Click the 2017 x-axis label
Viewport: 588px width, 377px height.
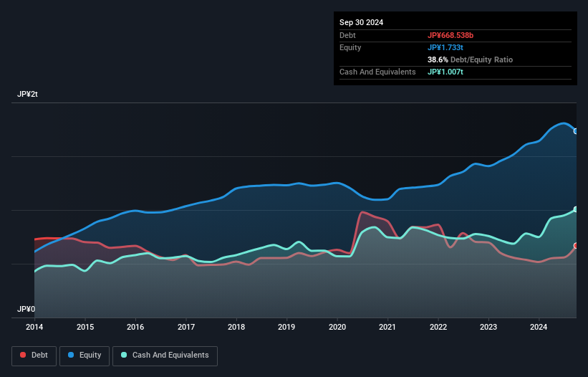186,327
